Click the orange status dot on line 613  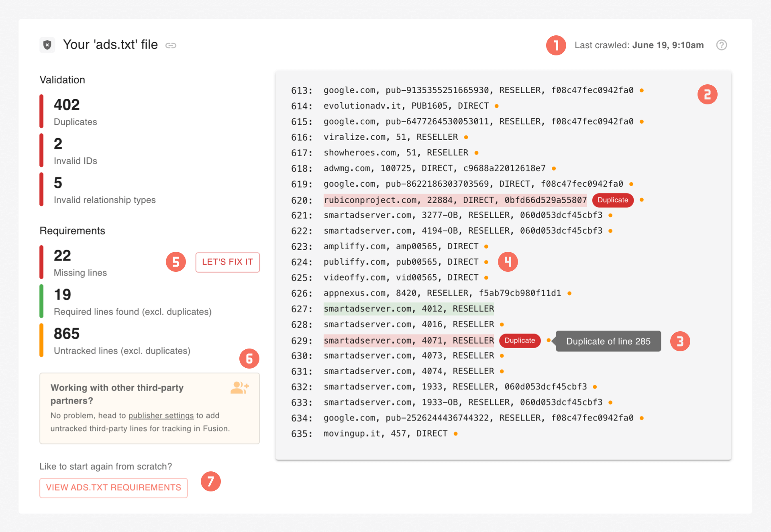[642, 90]
